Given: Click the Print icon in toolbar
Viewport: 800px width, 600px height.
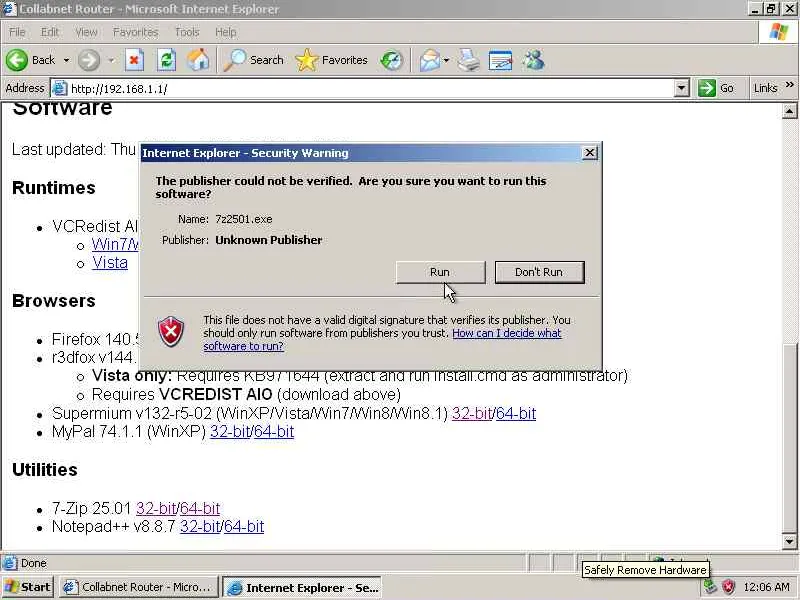Looking at the screenshot, I should [x=468, y=60].
